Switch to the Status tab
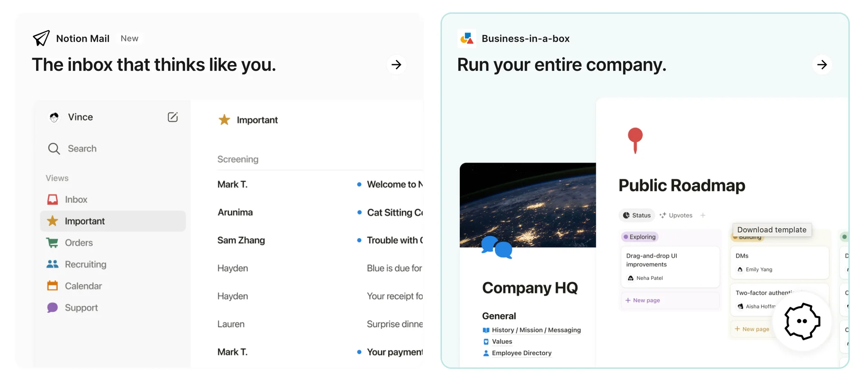 [x=637, y=216]
